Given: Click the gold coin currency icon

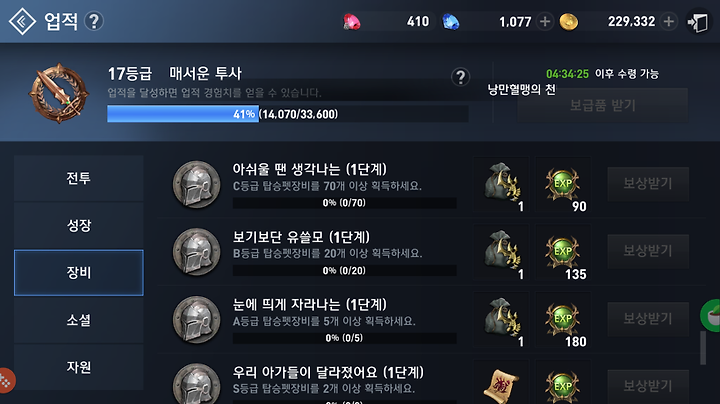Looking at the screenshot, I should tap(568, 22).
